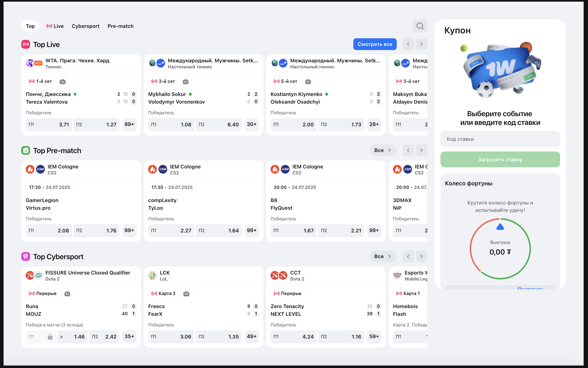Image resolution: width=588 pixels, height=368 pixels.
Task: Open TV stream for Freecs vs FearX
Action: (186, 293)
